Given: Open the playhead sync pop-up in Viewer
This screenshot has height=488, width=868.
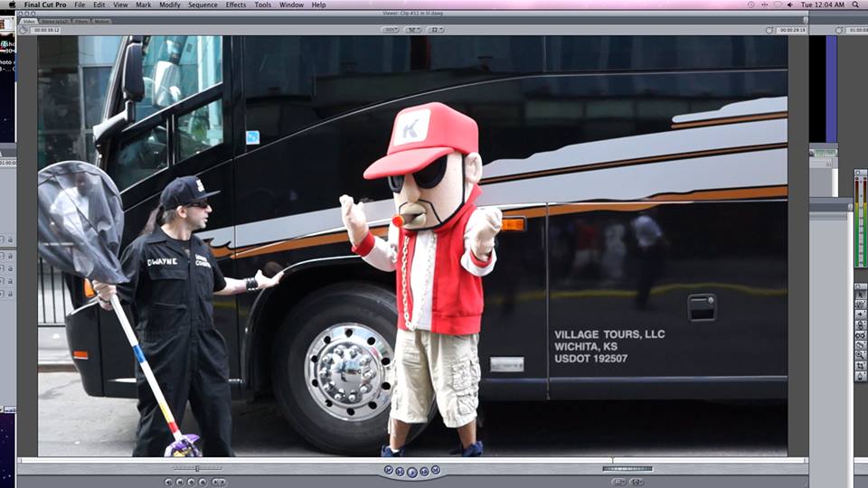Looking at the screenshot, I should [x=436, y=30].
